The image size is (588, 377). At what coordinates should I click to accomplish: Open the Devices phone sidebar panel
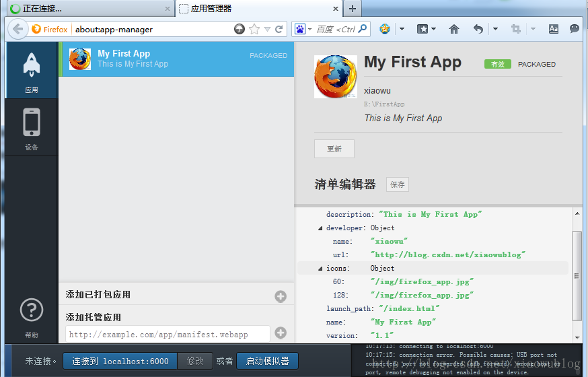pyautogui.click(x=32, y=127)
